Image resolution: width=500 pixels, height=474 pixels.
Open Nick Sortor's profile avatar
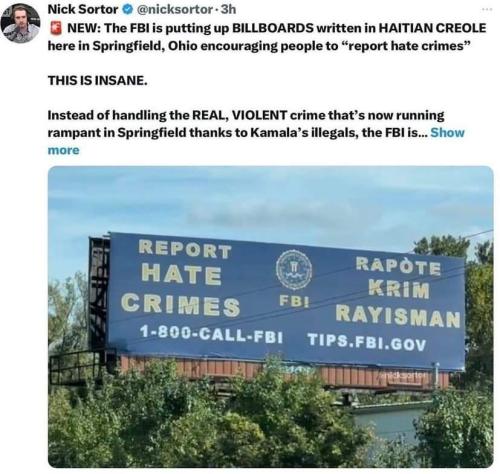click(21, 23)
